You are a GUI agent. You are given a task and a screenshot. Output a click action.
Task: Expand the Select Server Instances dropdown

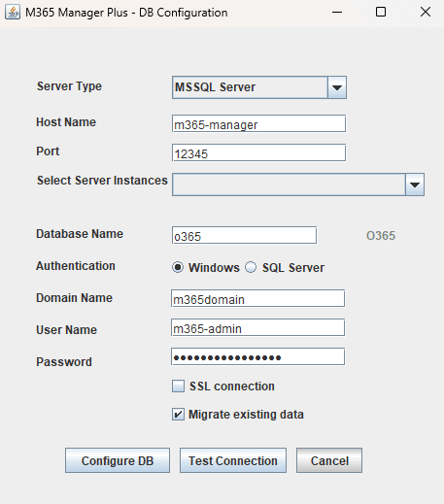[x=415, y=185]
